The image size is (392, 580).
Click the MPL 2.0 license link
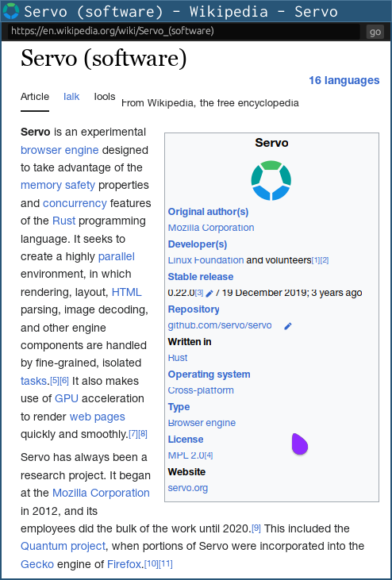point(186,455)
